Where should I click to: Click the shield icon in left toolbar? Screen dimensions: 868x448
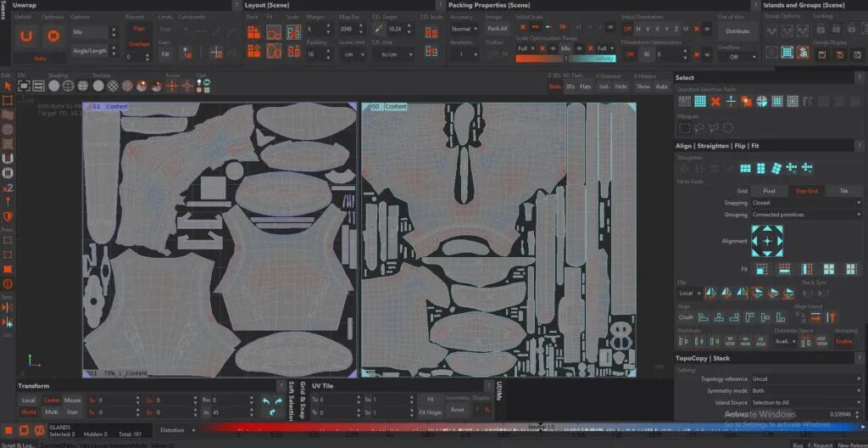point(8,216)
